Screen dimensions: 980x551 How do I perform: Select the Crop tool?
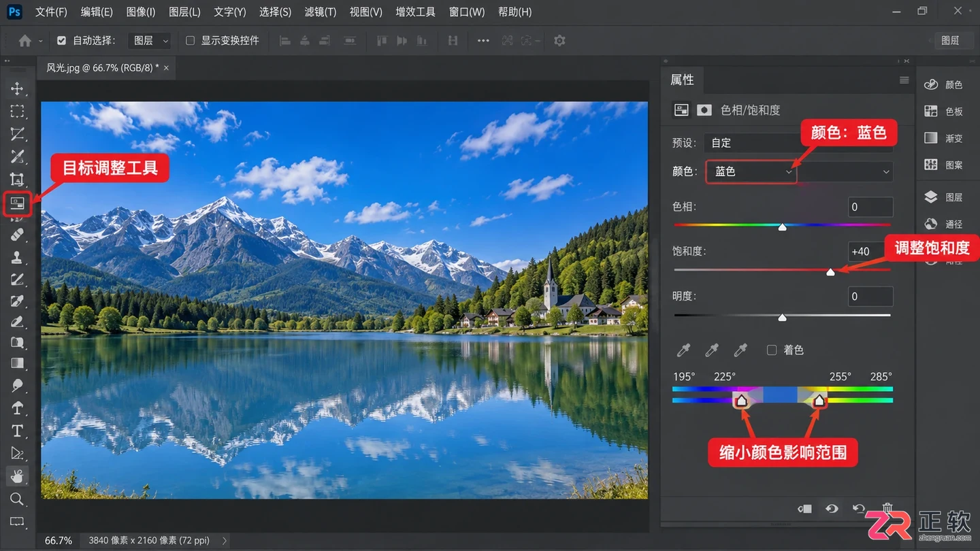pyautogui.click(x=17, y=180)
